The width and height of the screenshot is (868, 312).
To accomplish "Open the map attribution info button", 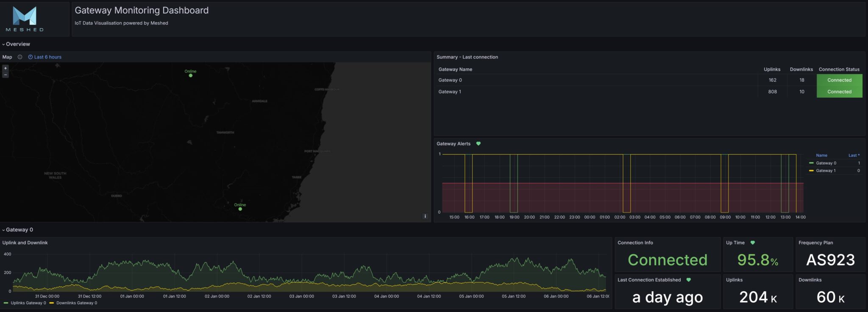I will point(425,216).
